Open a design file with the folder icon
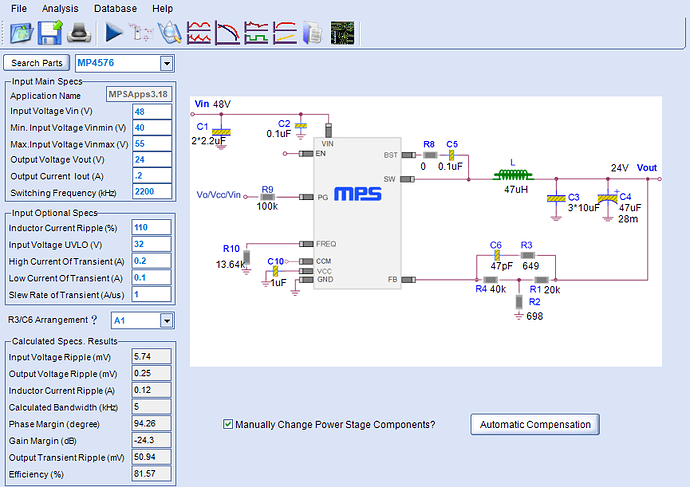690x487 pixels. (x=21, y=33)
